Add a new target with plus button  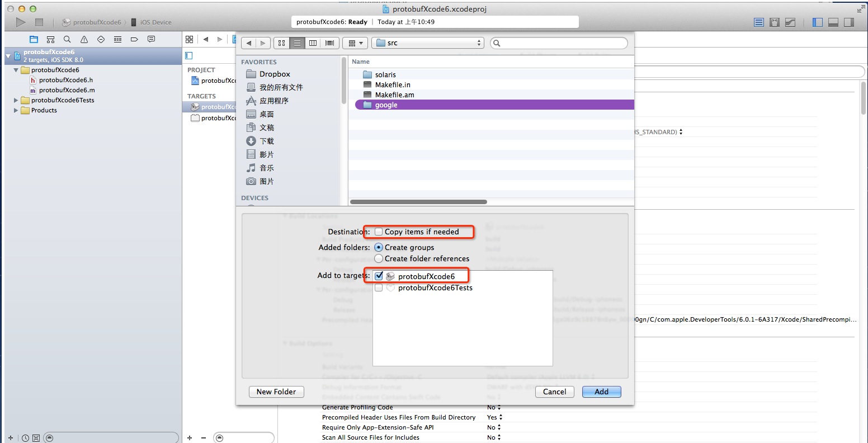[x=190, y=438]
